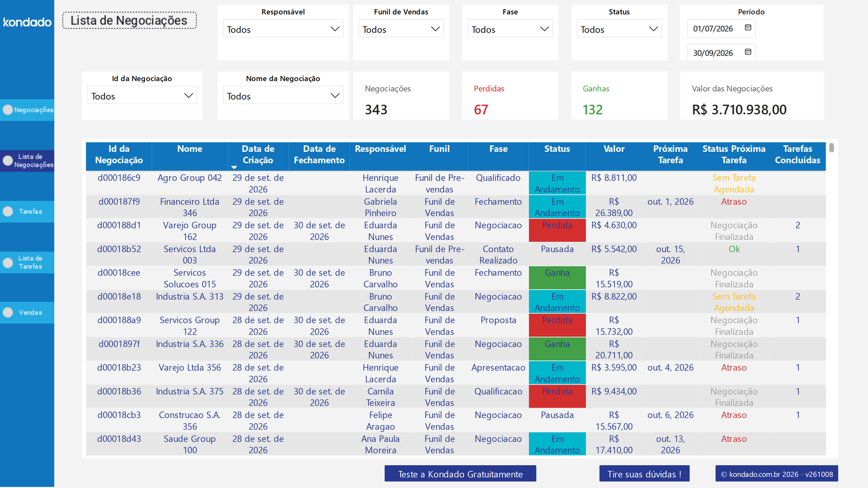This screenshot has width=868, height=488.
Task: Open the Fase filter dropdown
Action: click(510, 29)
